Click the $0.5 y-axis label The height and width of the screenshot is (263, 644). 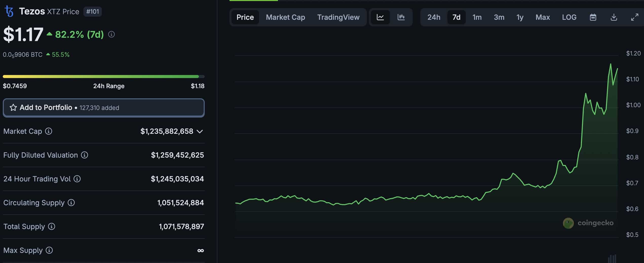pos(632,235)
